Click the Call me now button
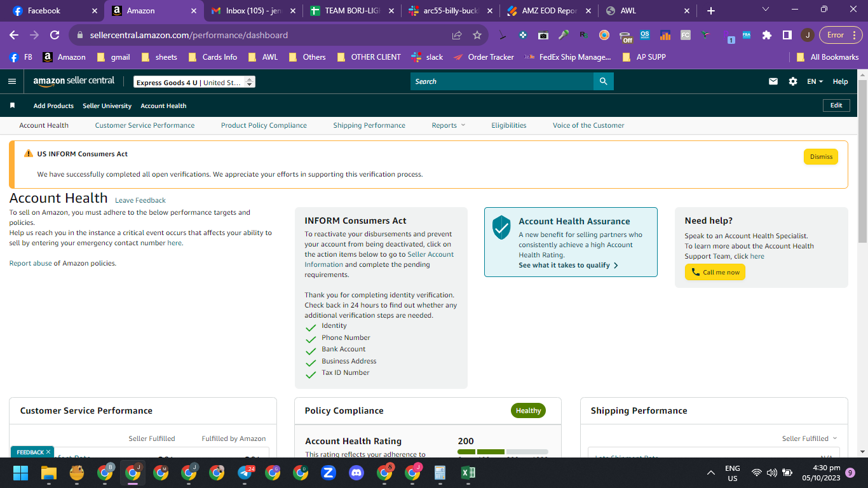 coord(715,273)
